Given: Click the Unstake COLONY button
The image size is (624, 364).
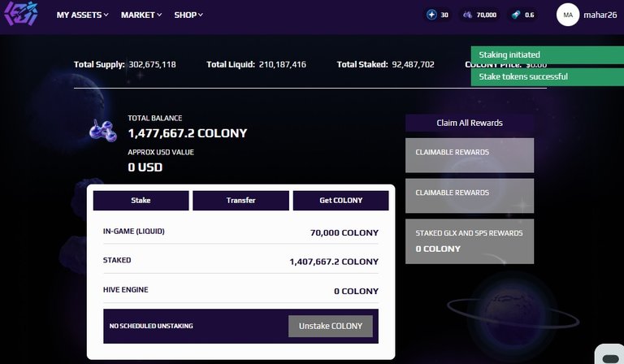Looking at the screenshot, I should click(x=331, y=326).
